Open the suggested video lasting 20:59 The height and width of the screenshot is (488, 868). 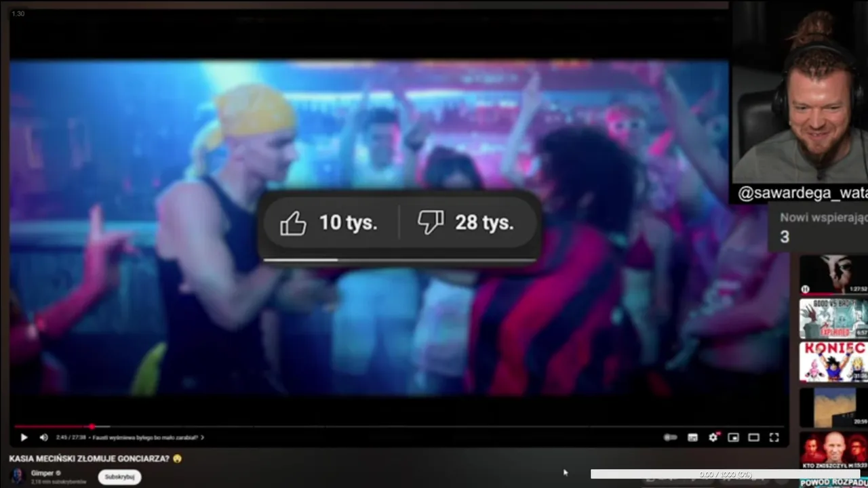tap(833, 407)
